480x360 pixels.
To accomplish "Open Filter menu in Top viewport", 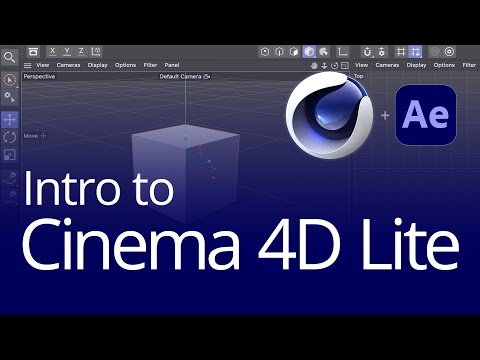I will coord(469,65).
